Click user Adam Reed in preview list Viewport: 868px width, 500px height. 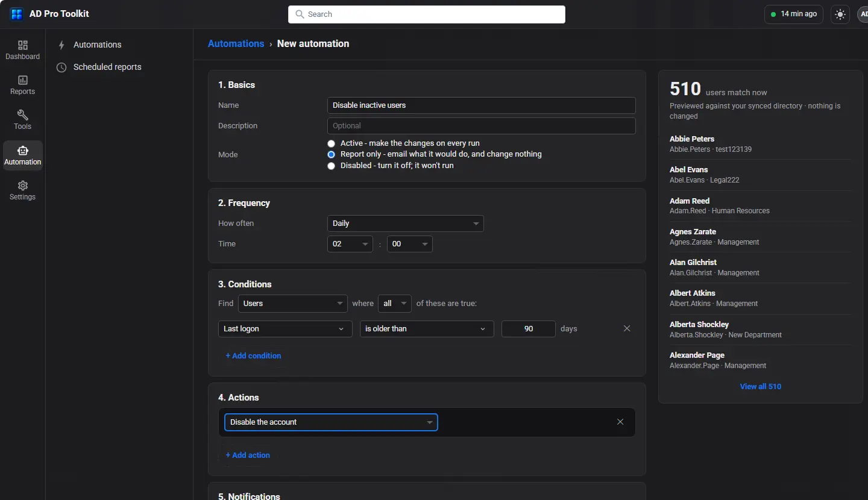click(x=761, y=206)
